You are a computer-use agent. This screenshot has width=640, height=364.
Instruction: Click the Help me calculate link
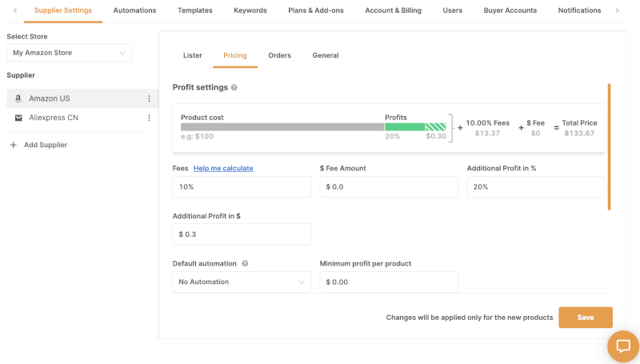[x=223, y=168]
